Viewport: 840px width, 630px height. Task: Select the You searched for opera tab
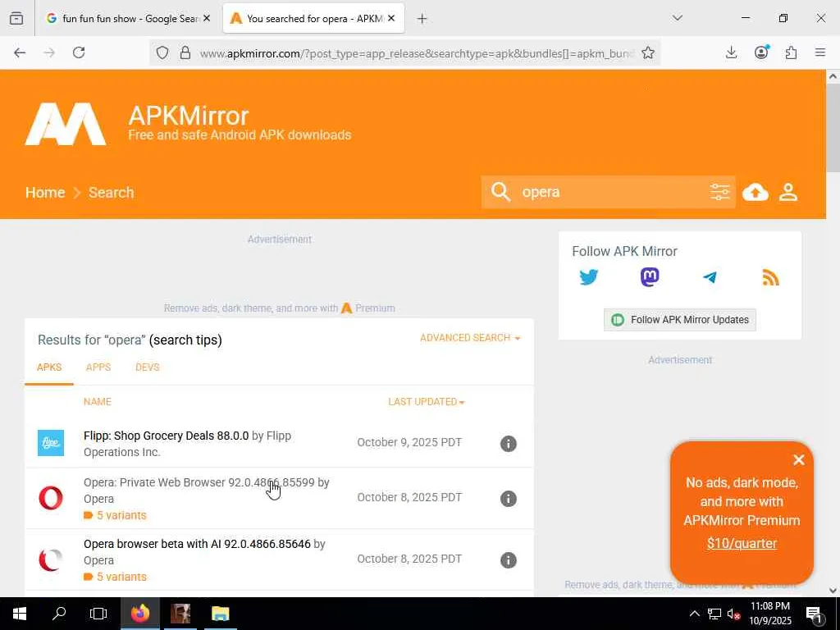click(x=313, y=19)
